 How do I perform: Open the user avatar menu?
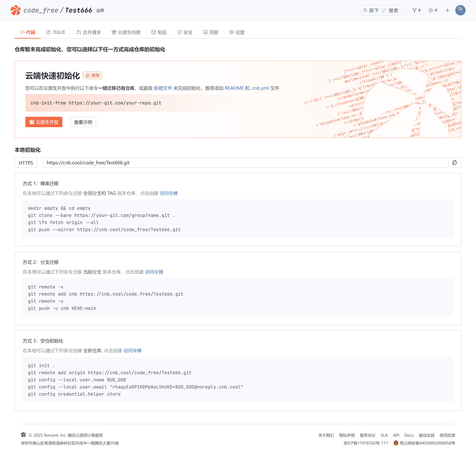(460, 10)
